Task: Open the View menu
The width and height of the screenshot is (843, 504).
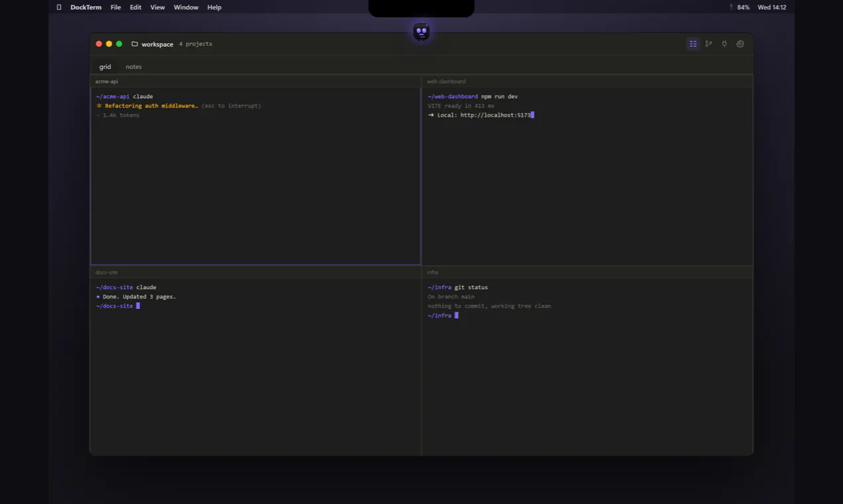Action: (157, 7)
